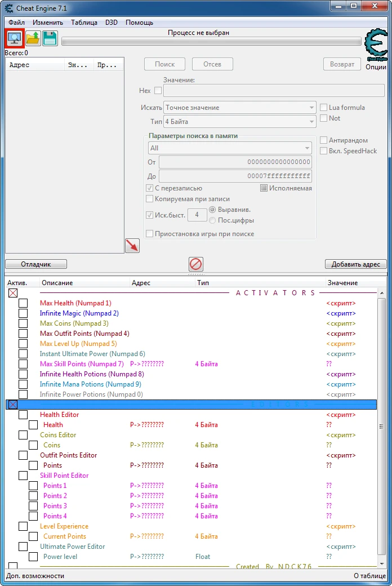Image resolution: width=392 pixels, height=586 pixels.
Task: Toggle С перезаписью checkbox
Action: tap(149, 188)
